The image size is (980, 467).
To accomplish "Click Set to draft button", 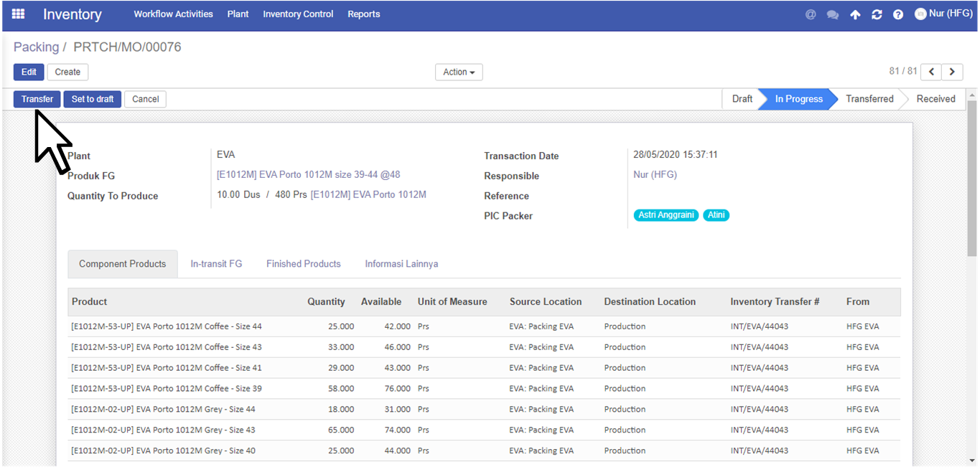I will 93,99.
